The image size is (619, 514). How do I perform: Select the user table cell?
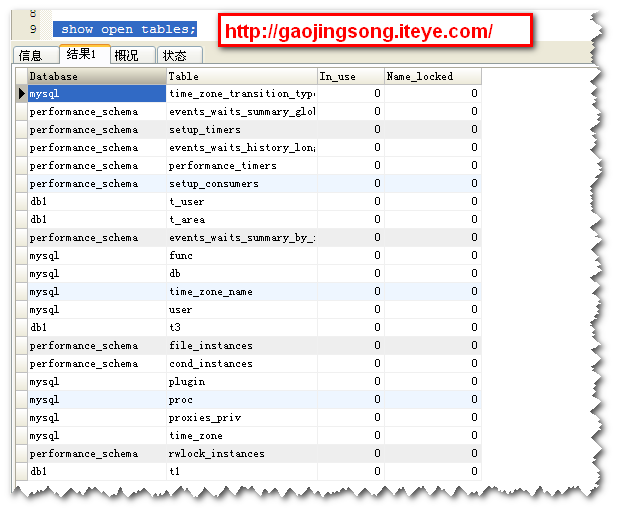pos(242,310)
